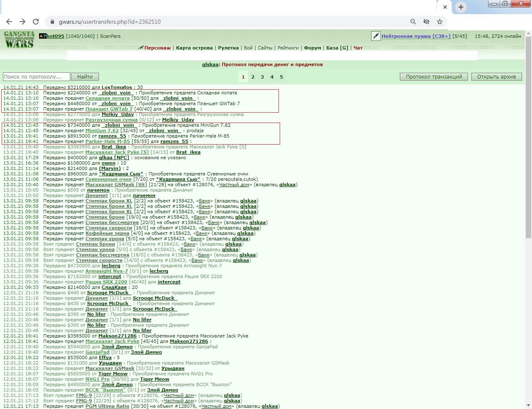532x409 pixels.
Task: Open Карта острова in the navigation
Action: click(194, 48)
